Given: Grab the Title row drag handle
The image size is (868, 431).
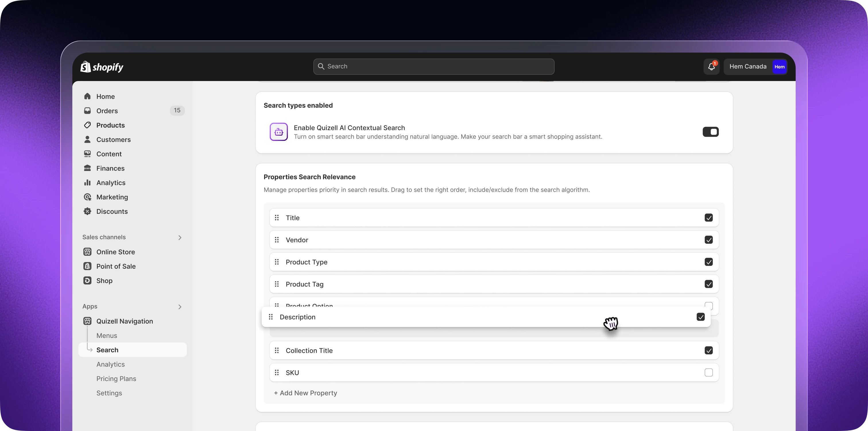Looking at the screenshot, I should [x=277, y=218].
